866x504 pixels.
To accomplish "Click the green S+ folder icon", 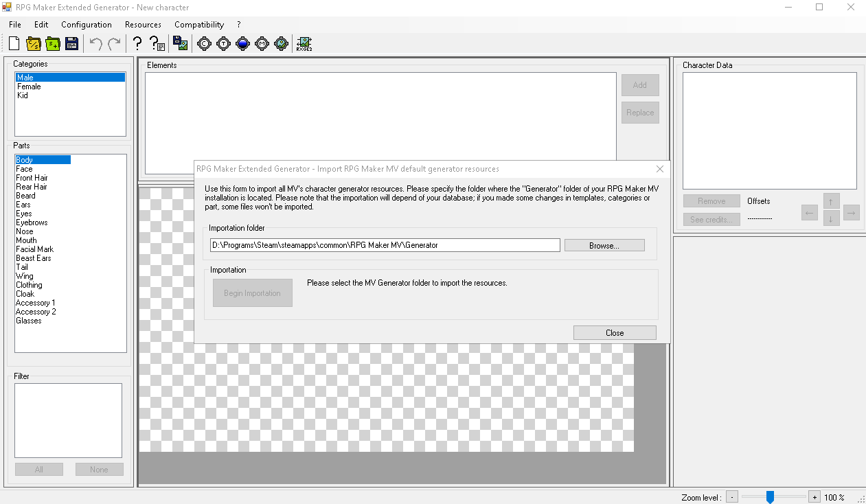I will tap(53, 44).
